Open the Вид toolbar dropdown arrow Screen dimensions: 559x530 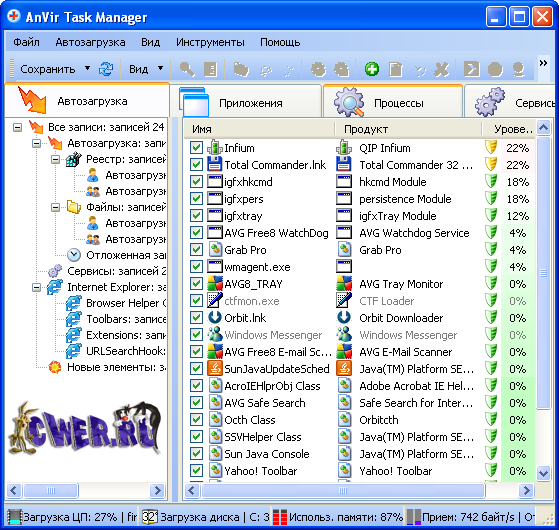click(161, 68)
